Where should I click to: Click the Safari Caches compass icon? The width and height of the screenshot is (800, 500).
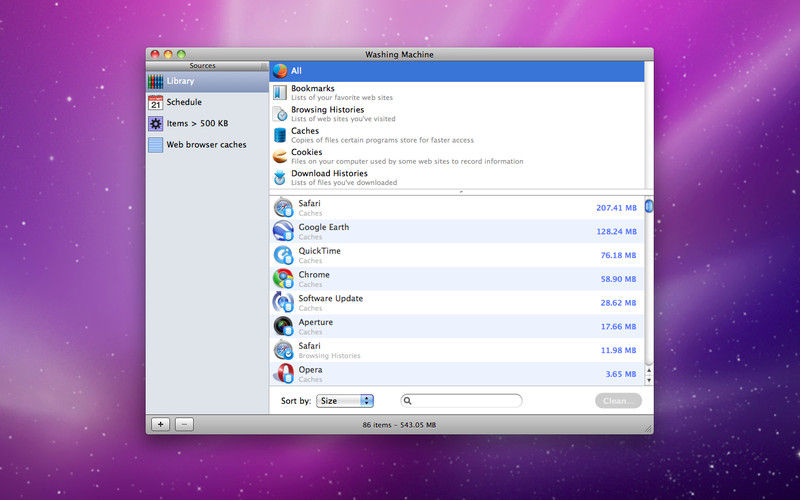[283, 208]
